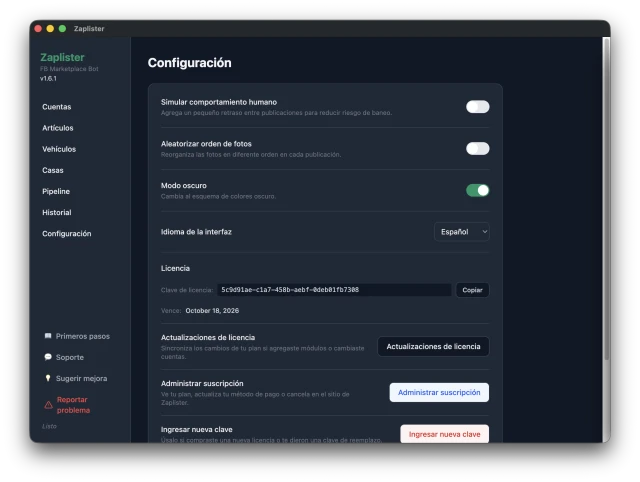Open Historial in the sidebar
Viewport: 640px width, 482px height.
(x=57, y=213)
